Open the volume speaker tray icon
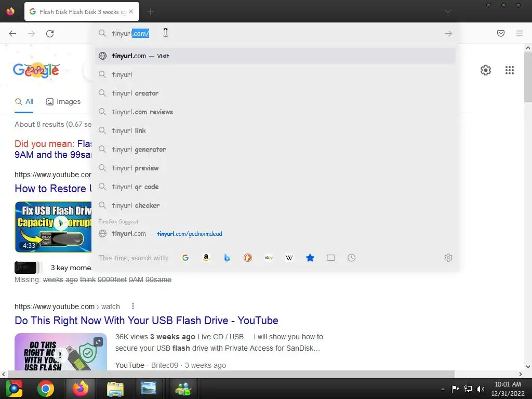 pyautogui.click(x=481, y=389)
